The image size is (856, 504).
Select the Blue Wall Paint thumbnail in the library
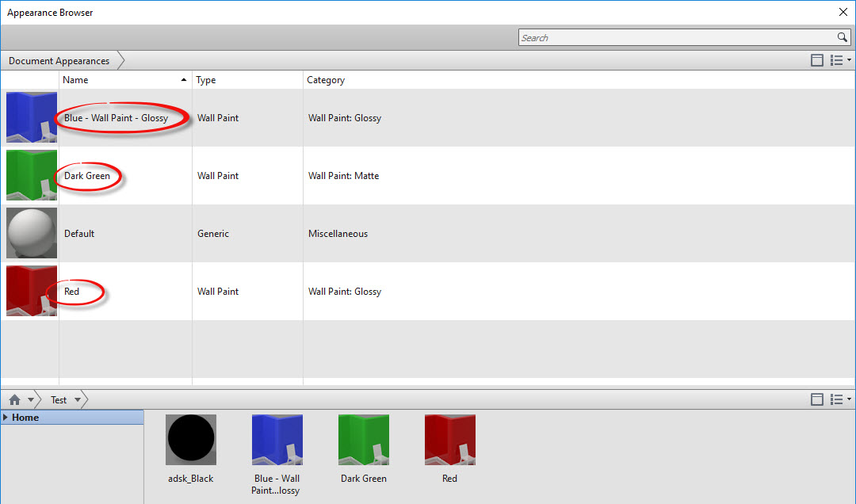pos(277,439)
